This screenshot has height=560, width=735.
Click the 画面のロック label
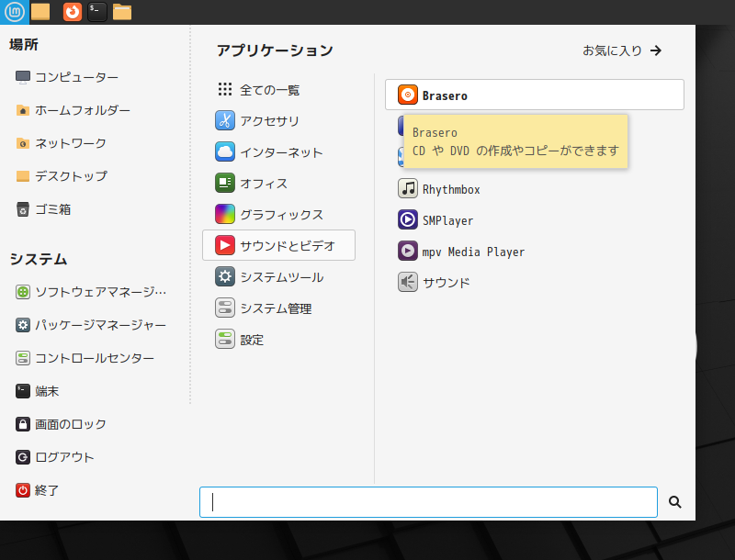[71, 424]
